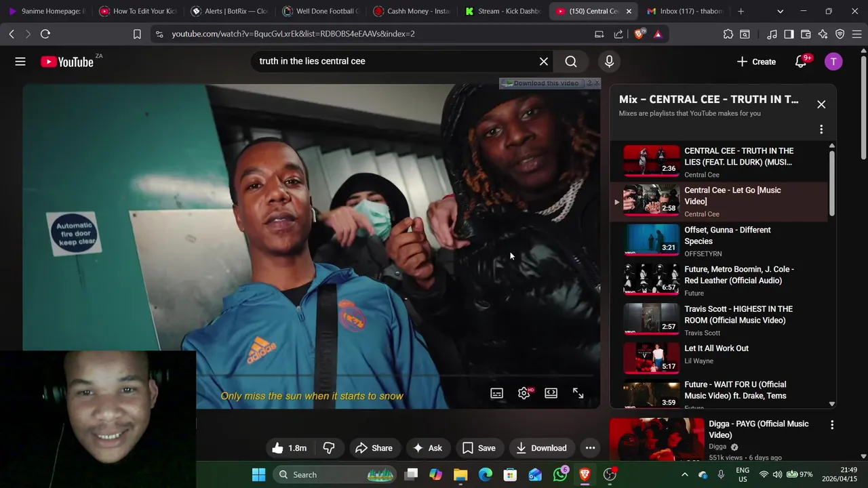Viewport: 868px width, 488px height.
Task: Open the Windows Start menu
Action: point(258,474)
